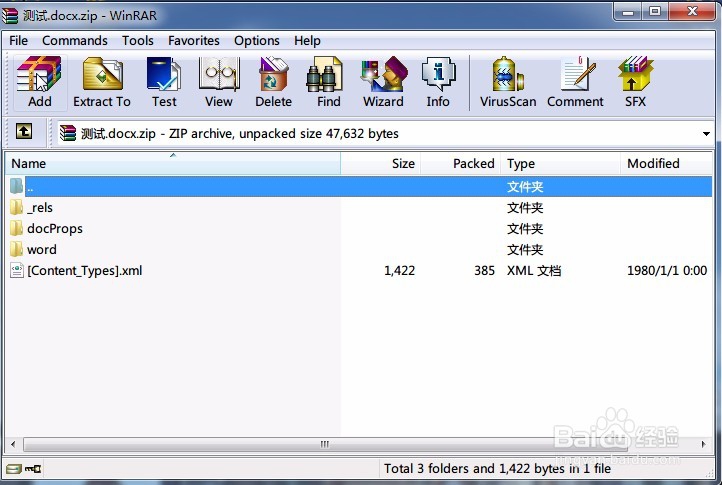Viewport: 722px width, 485px height.
Task: Click the Comment toolbar icon
Action: [577, 74]
